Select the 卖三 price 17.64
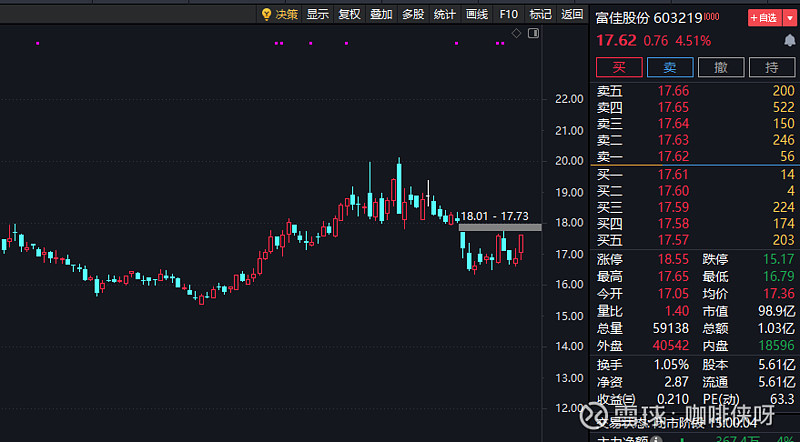The height and width of the screenshot is (442, 800). [x=673, y=124]
